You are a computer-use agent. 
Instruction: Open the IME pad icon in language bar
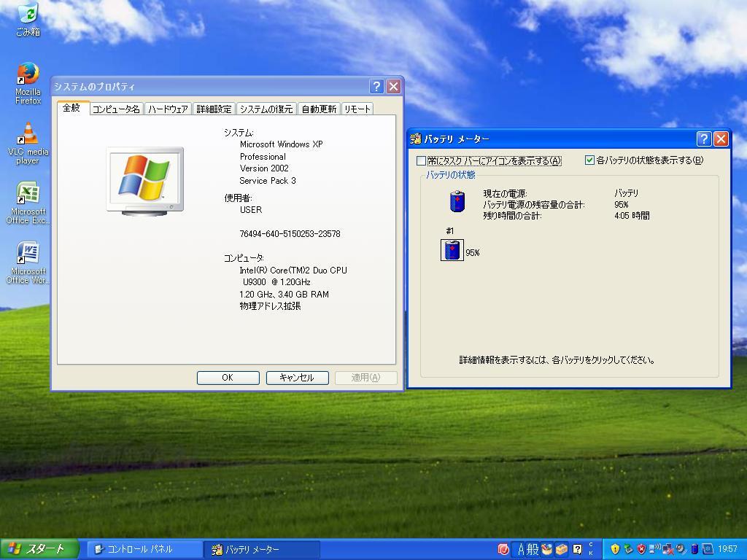(546, 550)
